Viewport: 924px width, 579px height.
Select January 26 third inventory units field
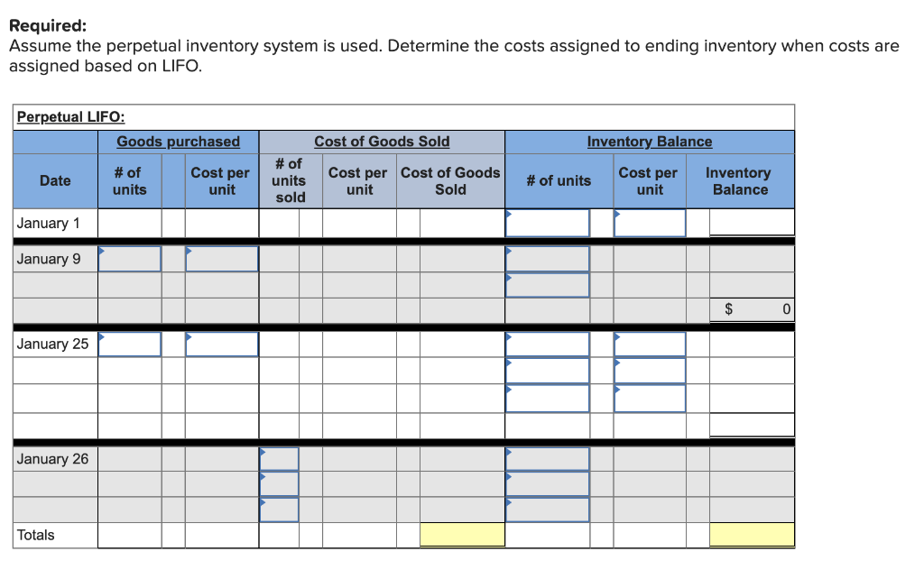[x=548, y=510]
